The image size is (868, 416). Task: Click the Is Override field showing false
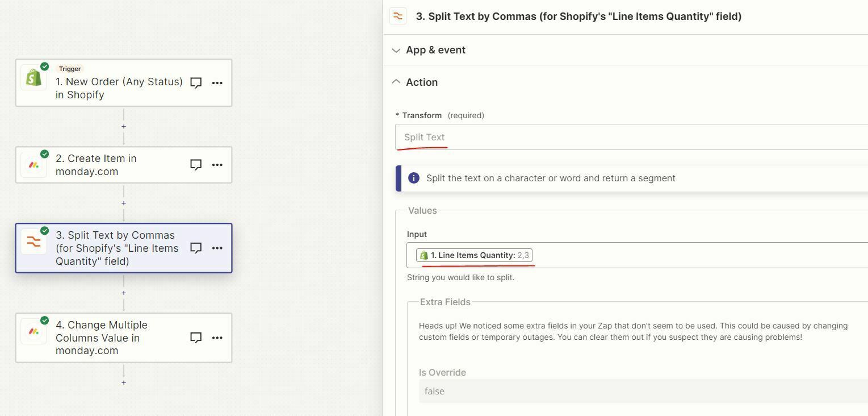click(643, 391)
